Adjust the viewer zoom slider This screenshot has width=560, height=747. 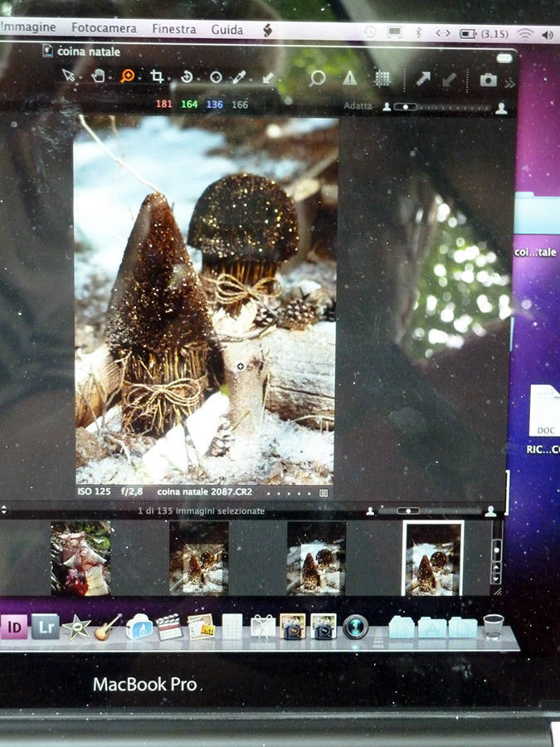404,107
